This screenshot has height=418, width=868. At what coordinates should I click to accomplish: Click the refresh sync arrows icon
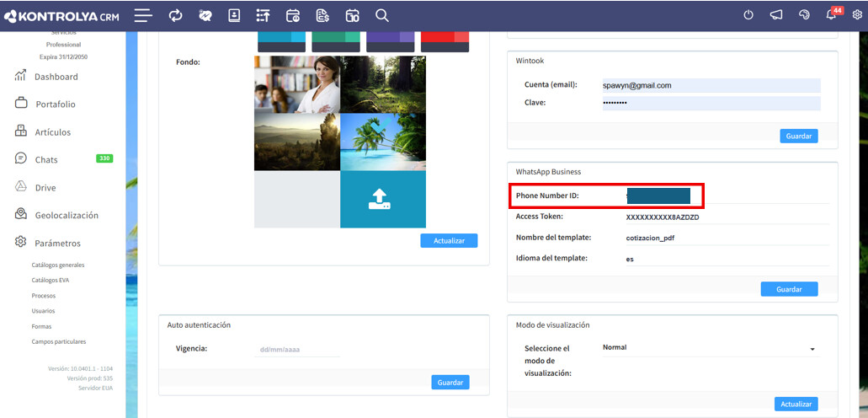[x=175, y=15]
